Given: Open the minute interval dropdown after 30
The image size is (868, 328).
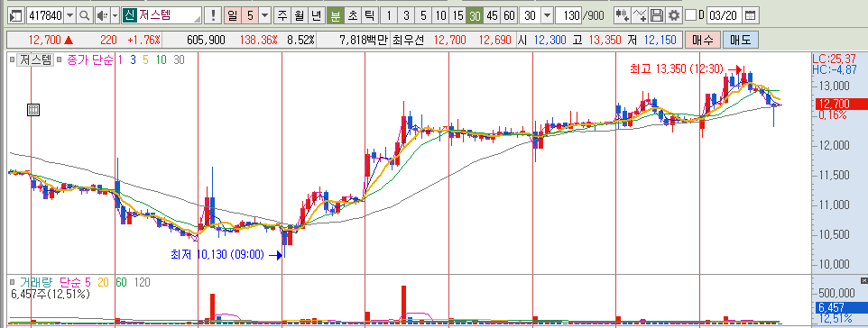Looking at the screenshot, I should click(x=547, y=15).
